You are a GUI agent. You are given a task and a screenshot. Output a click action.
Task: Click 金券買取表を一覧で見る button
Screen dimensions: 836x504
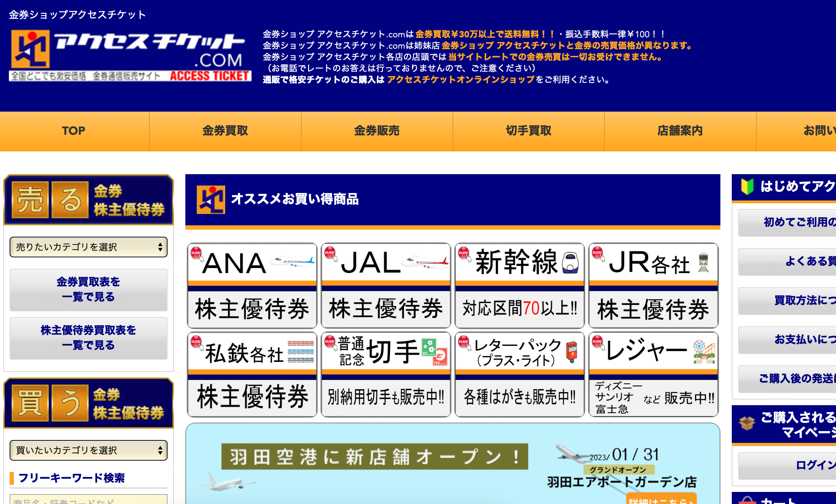[88, 289]
